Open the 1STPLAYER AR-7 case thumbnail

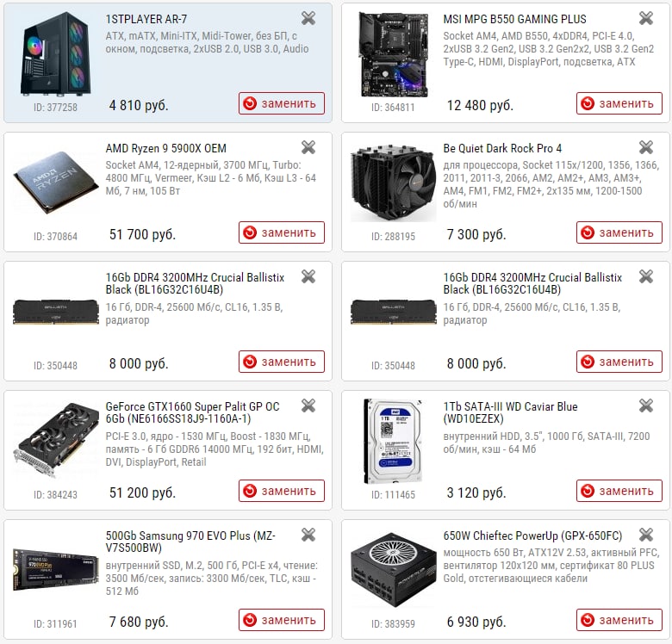[56, 54]
